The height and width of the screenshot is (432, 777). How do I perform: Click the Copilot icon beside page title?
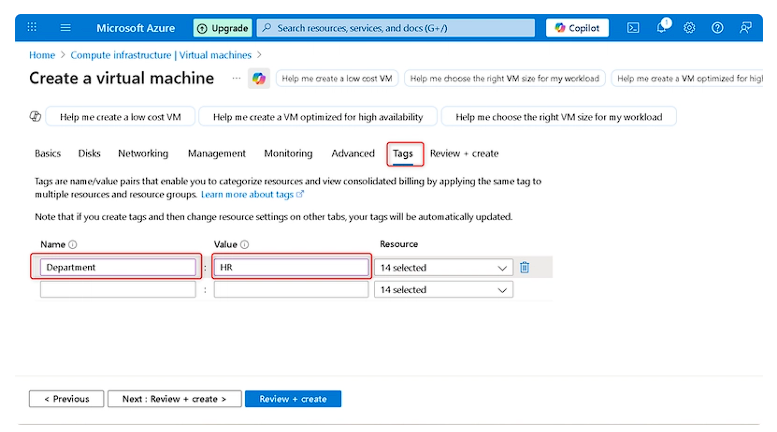(x=259, y=78)
